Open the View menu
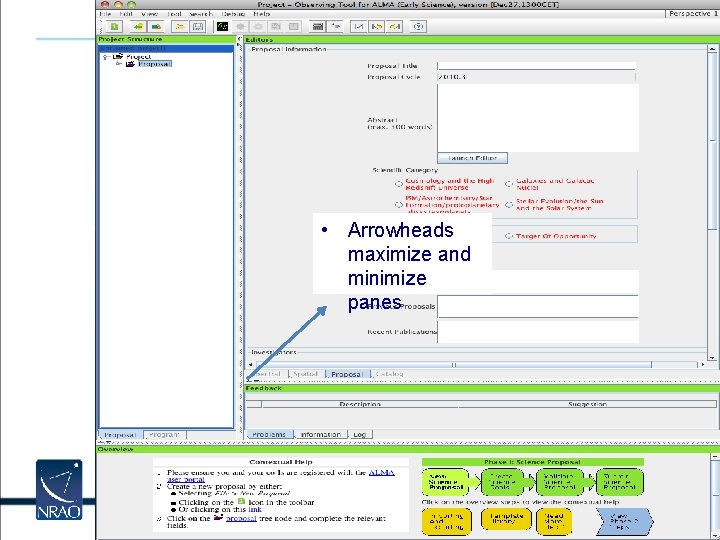Screen dimensions: 720x540 click(x=150, y=14)
